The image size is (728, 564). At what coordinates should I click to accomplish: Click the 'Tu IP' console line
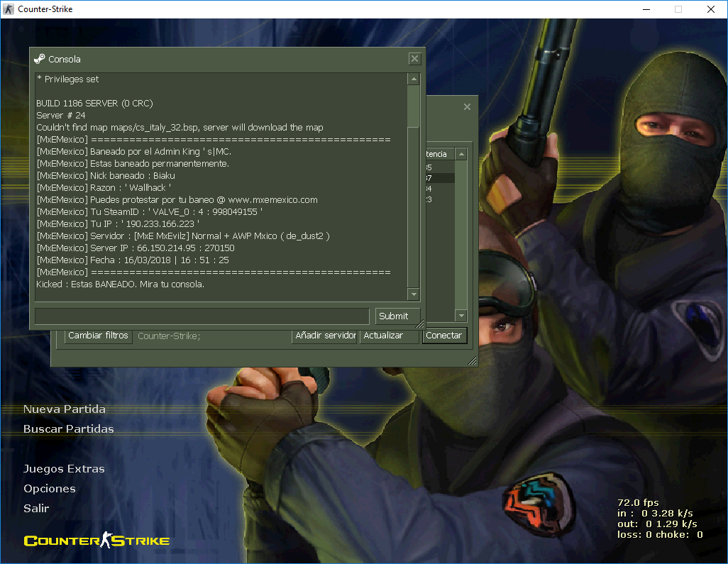tap(118, 224)
